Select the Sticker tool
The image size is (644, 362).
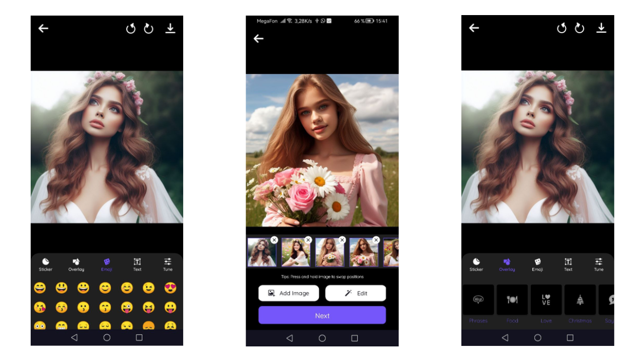45,265
